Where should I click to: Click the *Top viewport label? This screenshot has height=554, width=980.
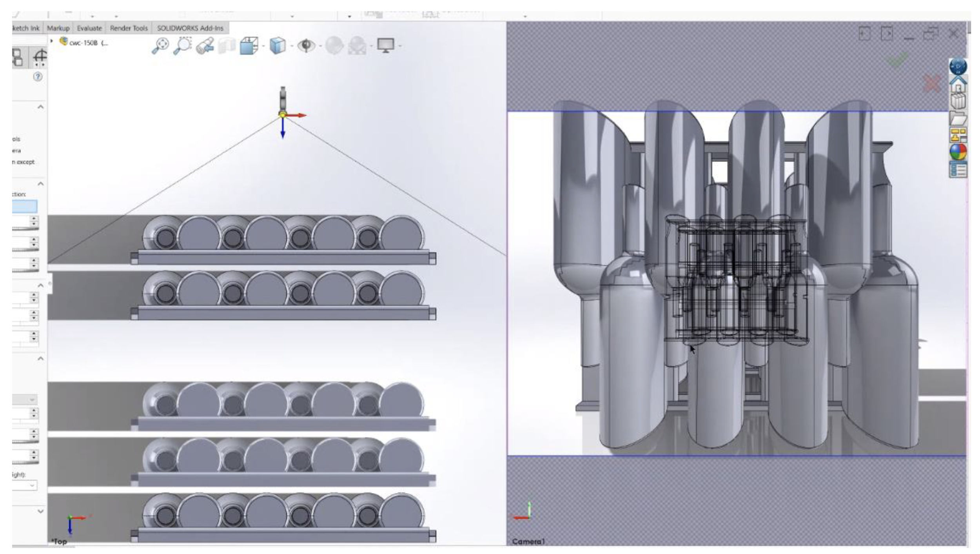(59, 542)
